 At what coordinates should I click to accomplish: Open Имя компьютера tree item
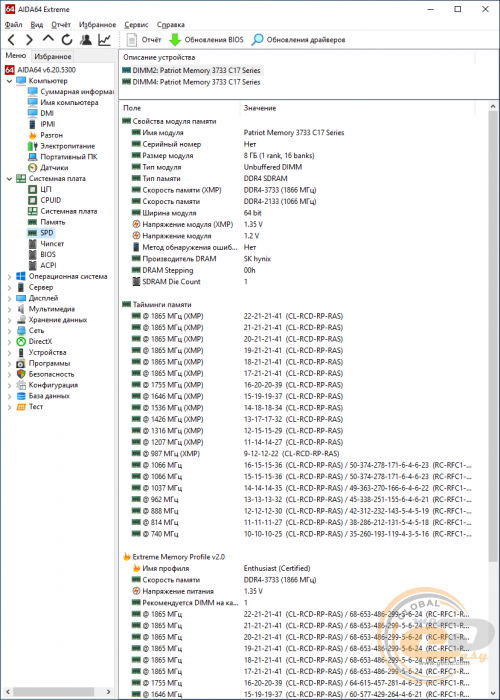(63, 102)
